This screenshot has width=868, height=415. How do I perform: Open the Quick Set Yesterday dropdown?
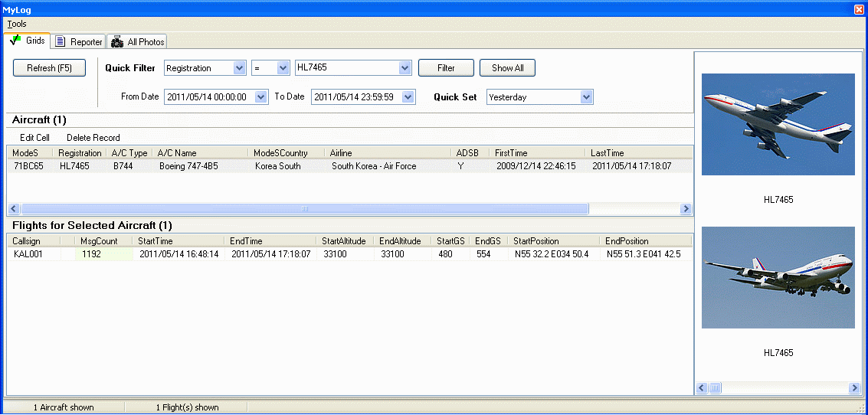pyautogui.click(x=587, y=96)
